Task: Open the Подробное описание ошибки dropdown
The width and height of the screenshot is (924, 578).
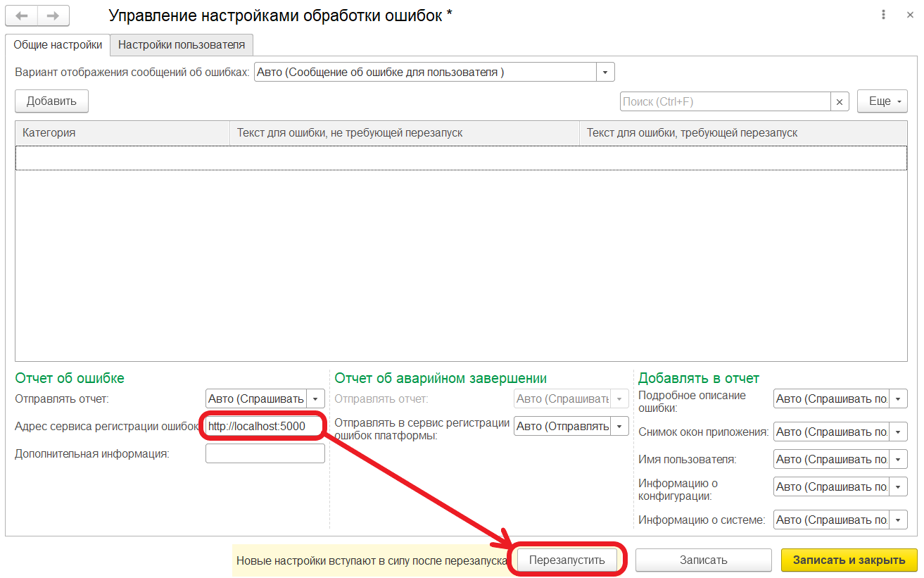Action: click(899, 398)
